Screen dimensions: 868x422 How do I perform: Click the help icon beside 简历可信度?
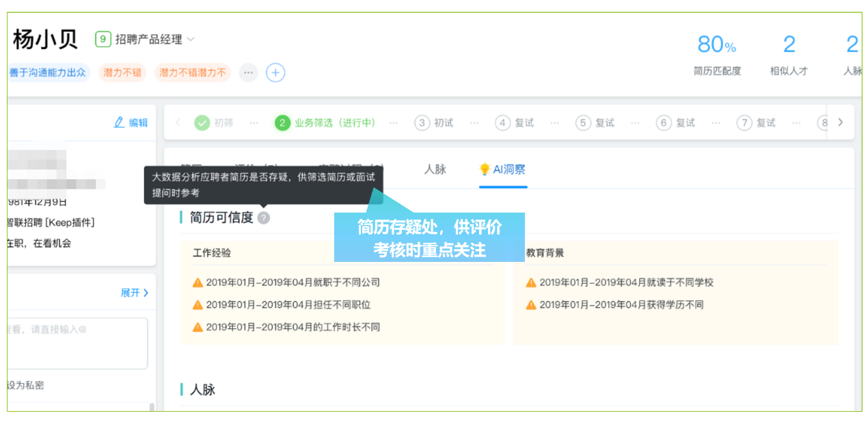click(264, 218)
